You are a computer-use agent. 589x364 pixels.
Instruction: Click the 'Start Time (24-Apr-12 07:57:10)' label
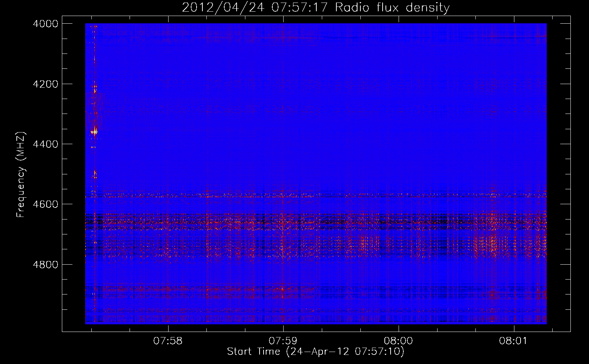point(316,352)
